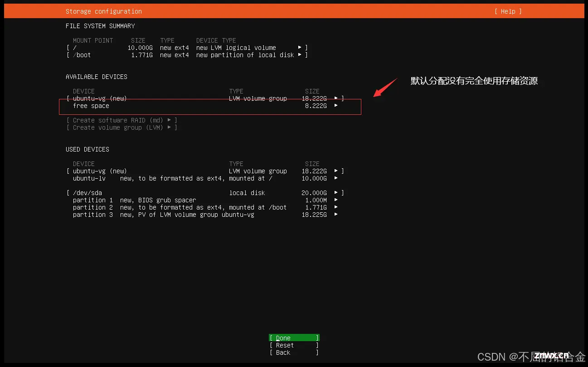Select partition 1 BIOS grub spacer

click(205, 200)
